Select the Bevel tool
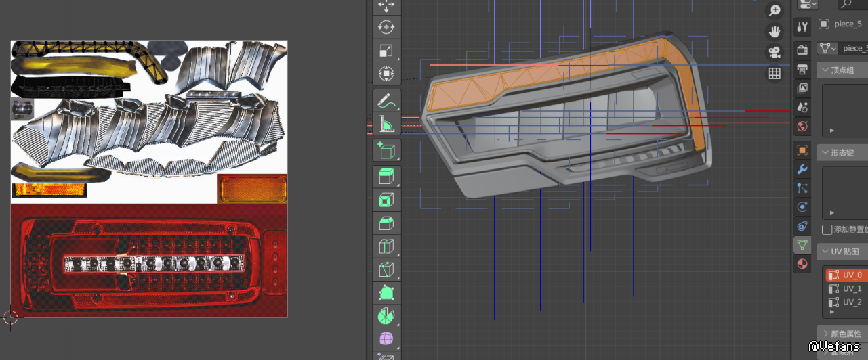The height and width of the screenshot is (360, 868). [386, 223]
